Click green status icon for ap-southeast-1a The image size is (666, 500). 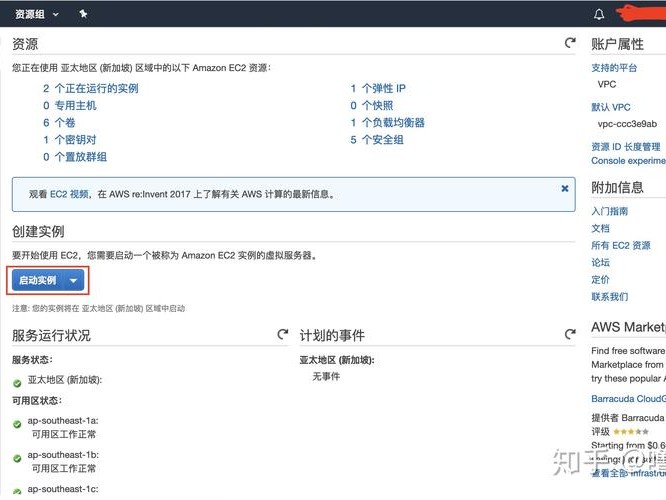click(17, 424)
